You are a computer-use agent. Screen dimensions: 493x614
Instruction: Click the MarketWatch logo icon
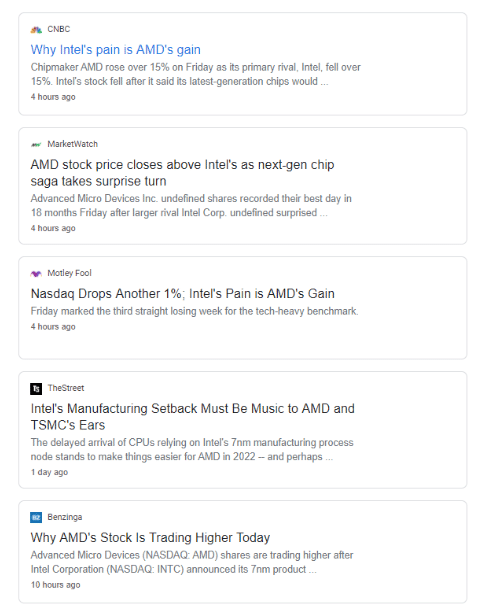(36, 144)
